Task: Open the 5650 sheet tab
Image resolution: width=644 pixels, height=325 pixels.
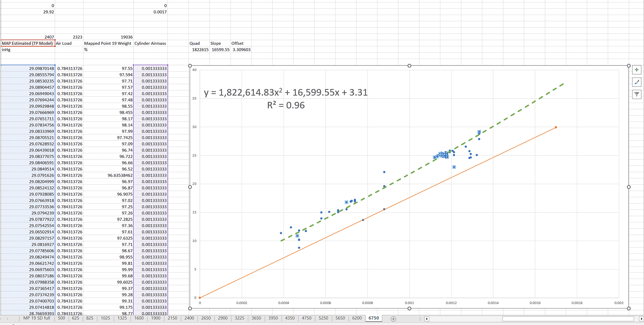Action: (340, 318)
